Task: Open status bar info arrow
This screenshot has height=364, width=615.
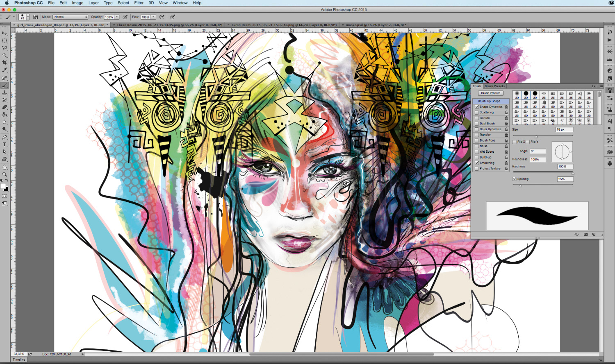Action: 83,354
